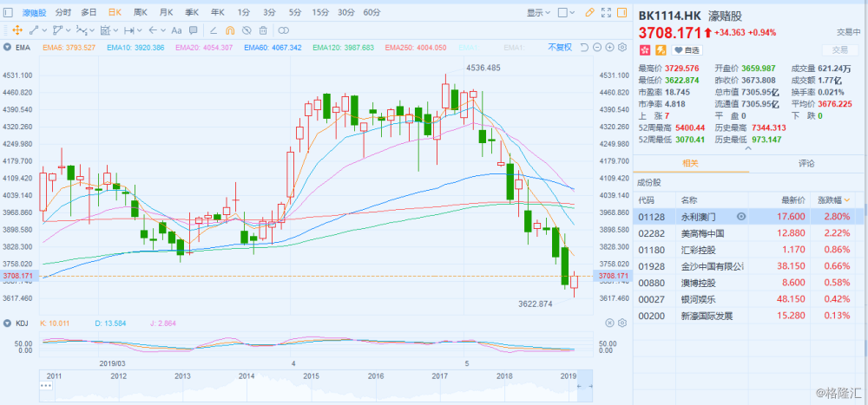Screen dimensions: 868x405
Task: Switch to the 周K weekly chart tab
Action: 140,13
